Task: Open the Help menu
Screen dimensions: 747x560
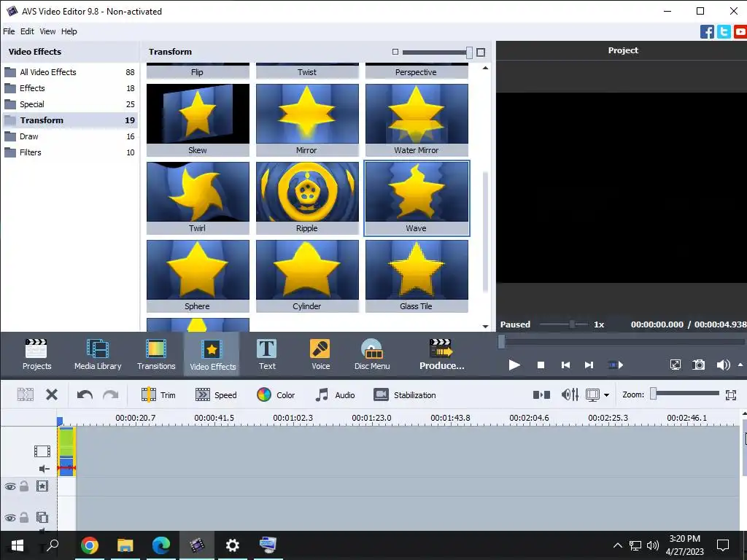Action: point(69,31)
